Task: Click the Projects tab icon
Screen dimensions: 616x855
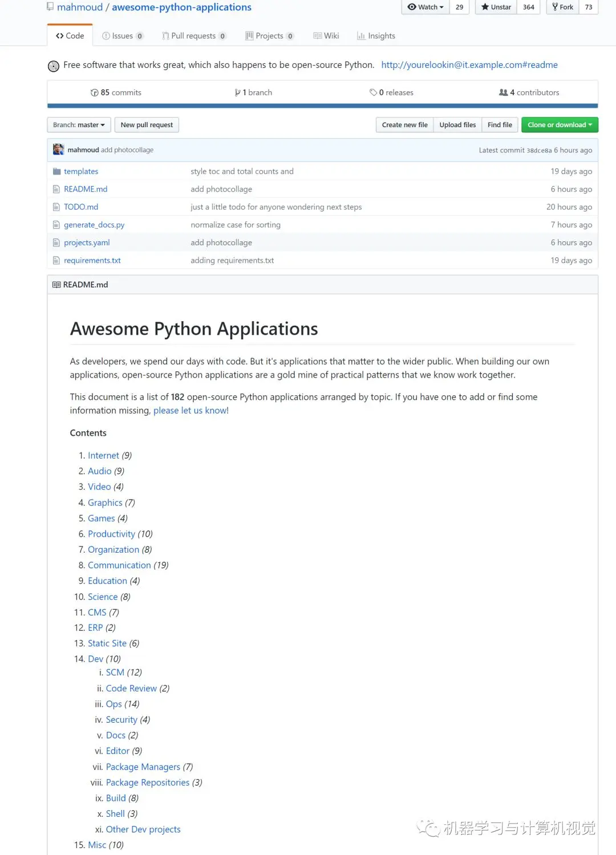Action: [x=249, y=36]
